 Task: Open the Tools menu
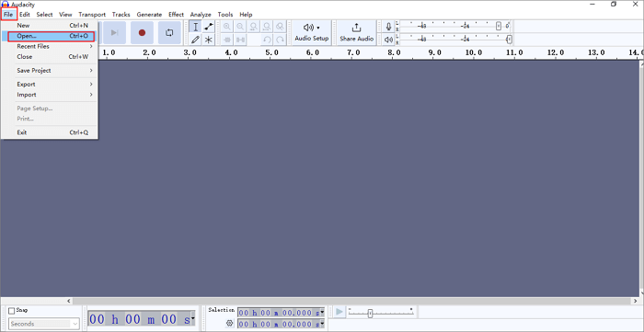(x=225, y=15)
